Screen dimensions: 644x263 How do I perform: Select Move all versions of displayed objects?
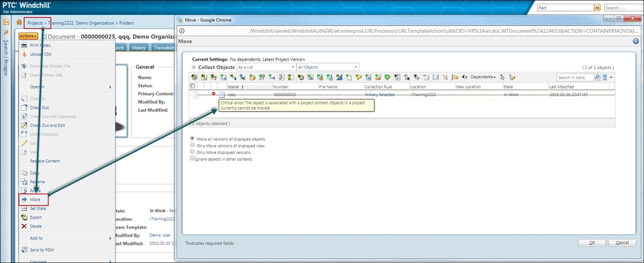192,139
